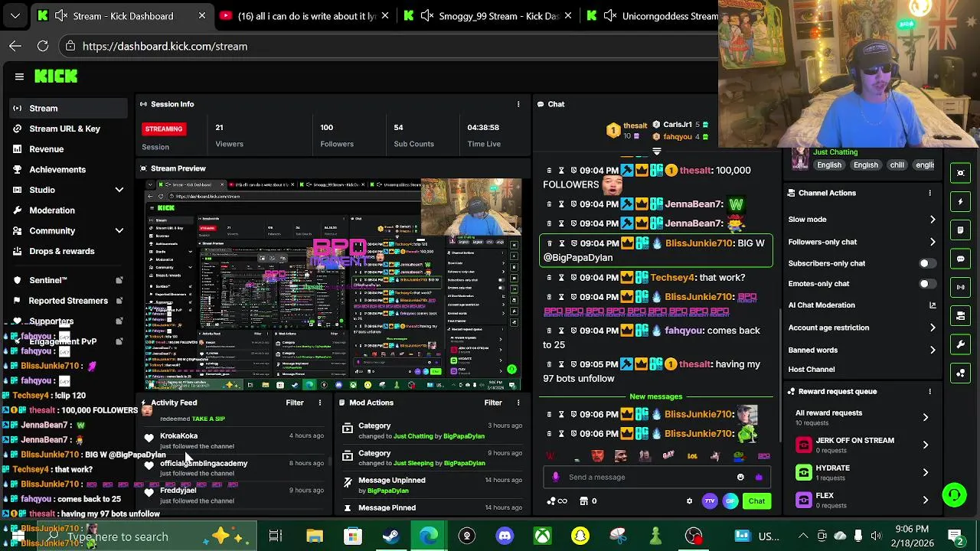The height and width of the screenshot is (551, 980).
Task: Expand Studio section in sidebar
Action: click(x=67, y=190)
